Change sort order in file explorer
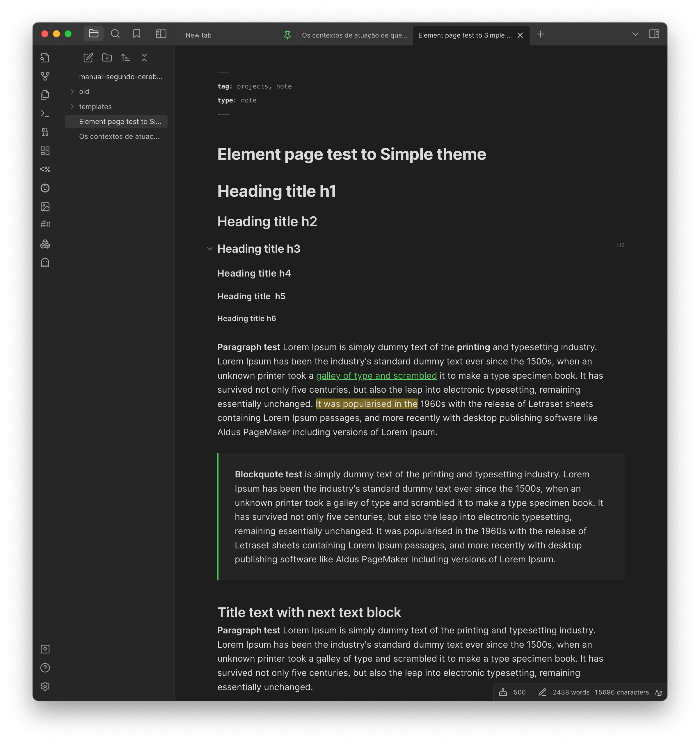The image size is (700, 744). pyautogui.click(x=126, y=58)
